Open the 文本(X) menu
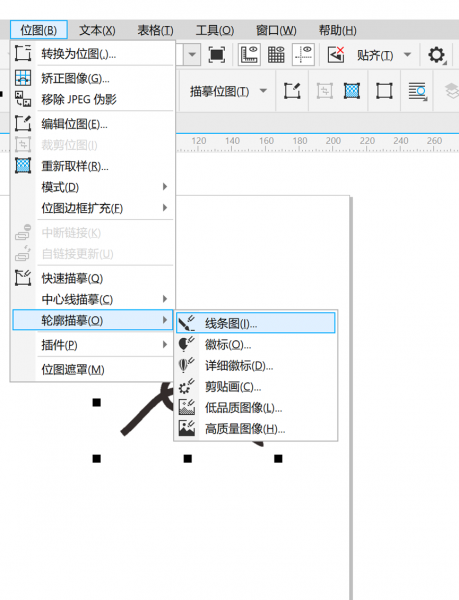This screenshot has width=459, height=600. (97, 30)
